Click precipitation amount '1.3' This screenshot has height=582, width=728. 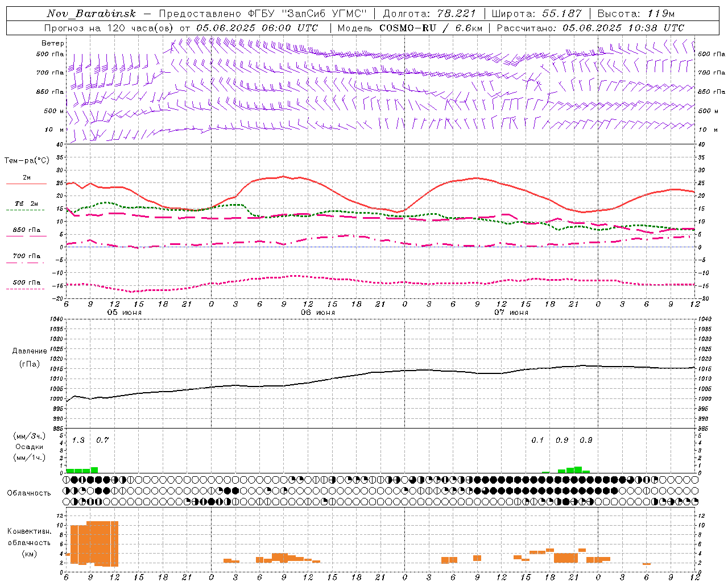pyautogui.click(x=78, y=440)
